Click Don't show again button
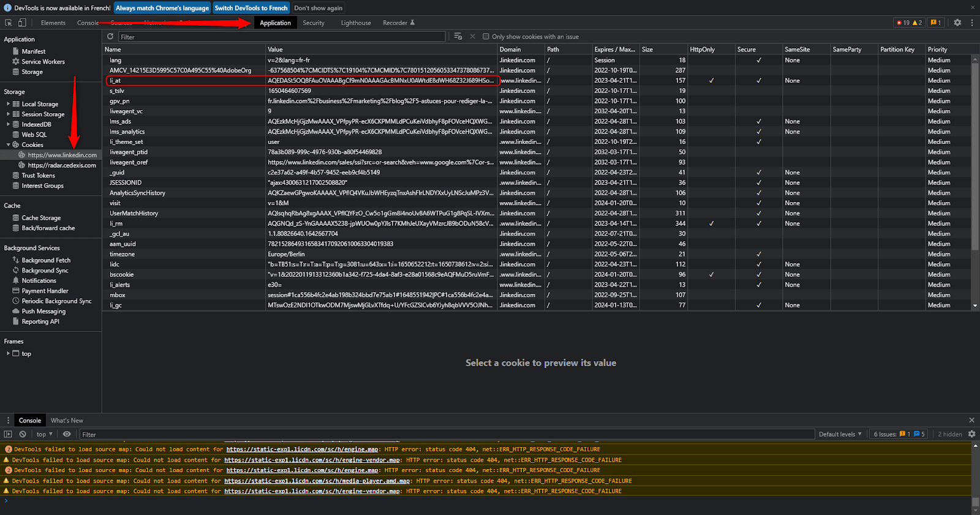The image size is (980, 515). 318,8
